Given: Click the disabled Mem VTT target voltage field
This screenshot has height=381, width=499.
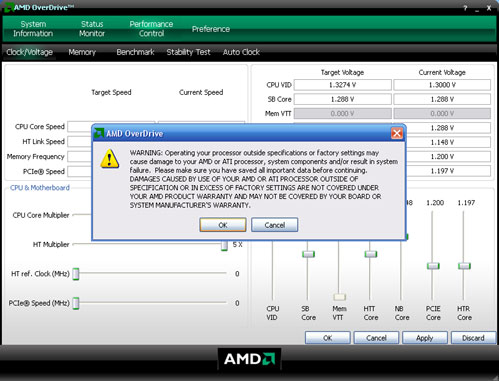Looking at the screenshot, I should (x=342, y=114).
